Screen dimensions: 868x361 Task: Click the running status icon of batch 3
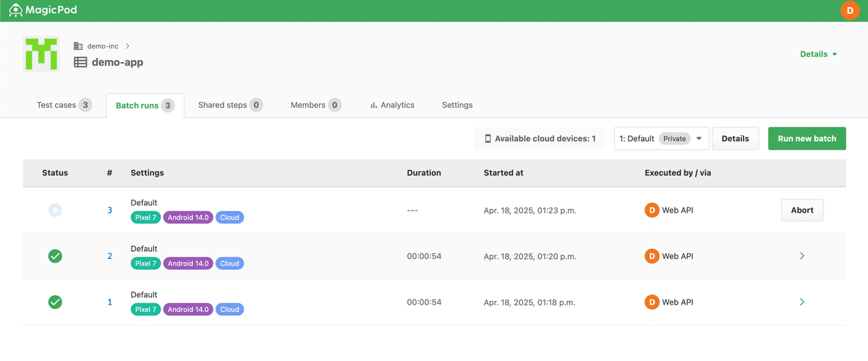(55, 210)
